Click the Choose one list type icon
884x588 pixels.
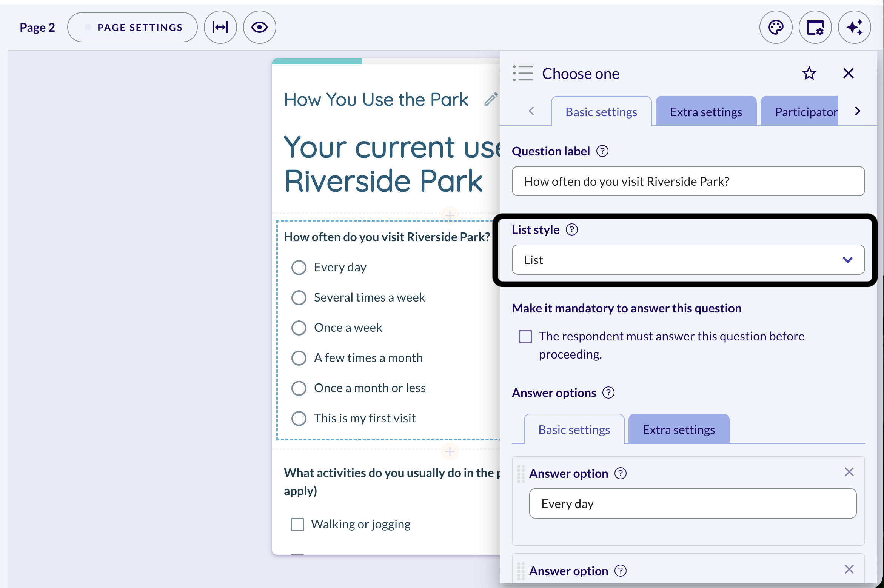click(x=523, y=73)
